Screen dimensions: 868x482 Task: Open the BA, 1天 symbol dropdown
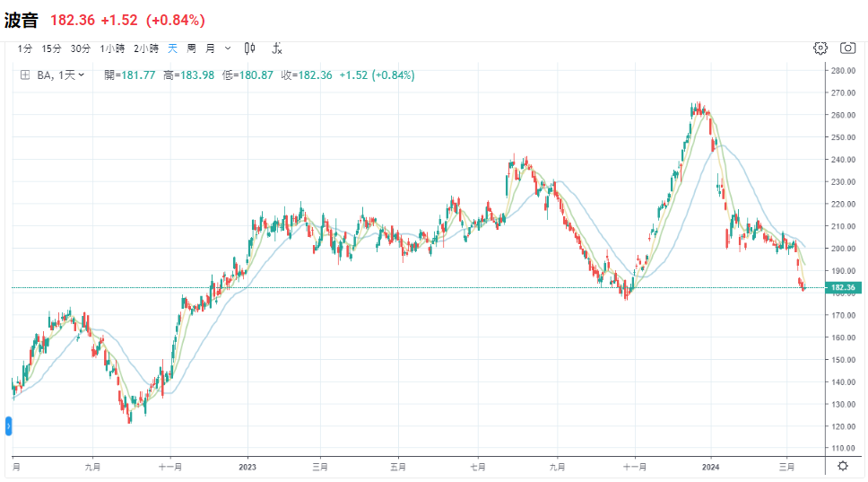[60, 74]
